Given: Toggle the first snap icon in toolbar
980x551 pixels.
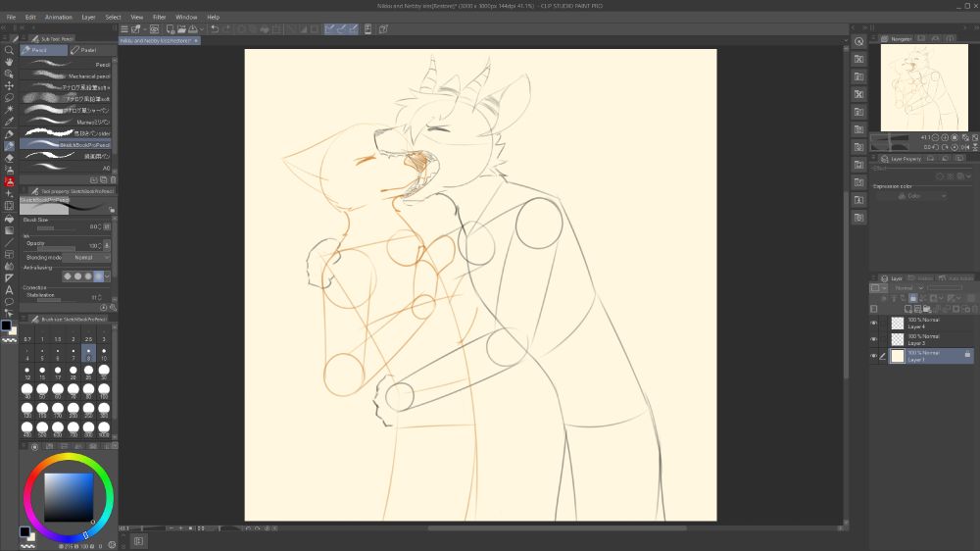Looking at the screenshot, I should click(329, 28).
